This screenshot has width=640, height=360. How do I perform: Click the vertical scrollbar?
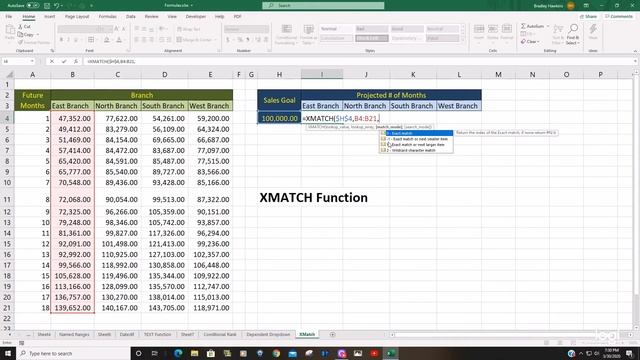coord(636,186)
